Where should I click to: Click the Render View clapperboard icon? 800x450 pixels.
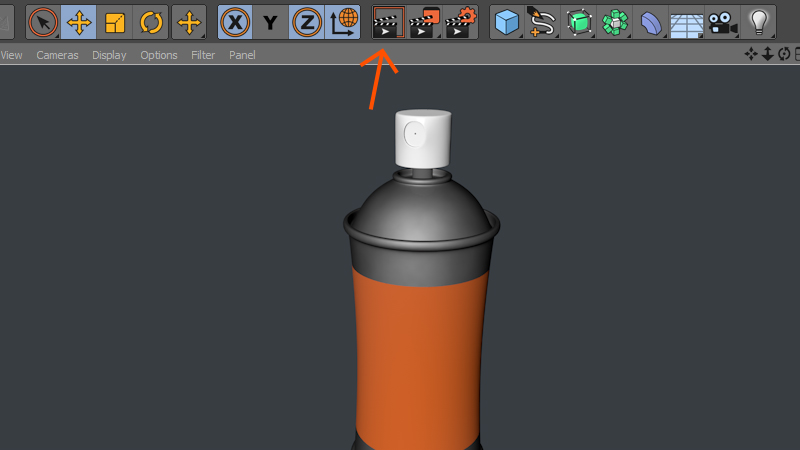click(387, 21)
